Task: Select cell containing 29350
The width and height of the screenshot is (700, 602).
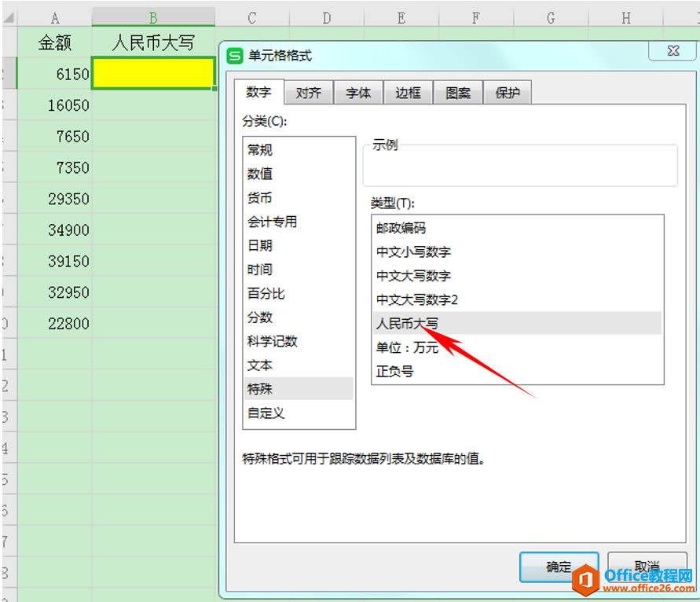Action: tap(54, 198)
